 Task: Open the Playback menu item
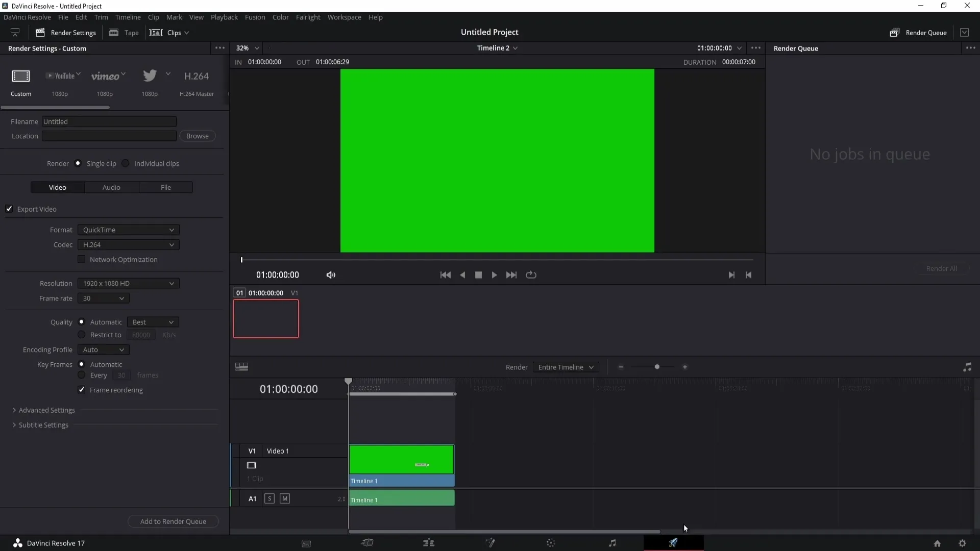[x=224, y=17]
